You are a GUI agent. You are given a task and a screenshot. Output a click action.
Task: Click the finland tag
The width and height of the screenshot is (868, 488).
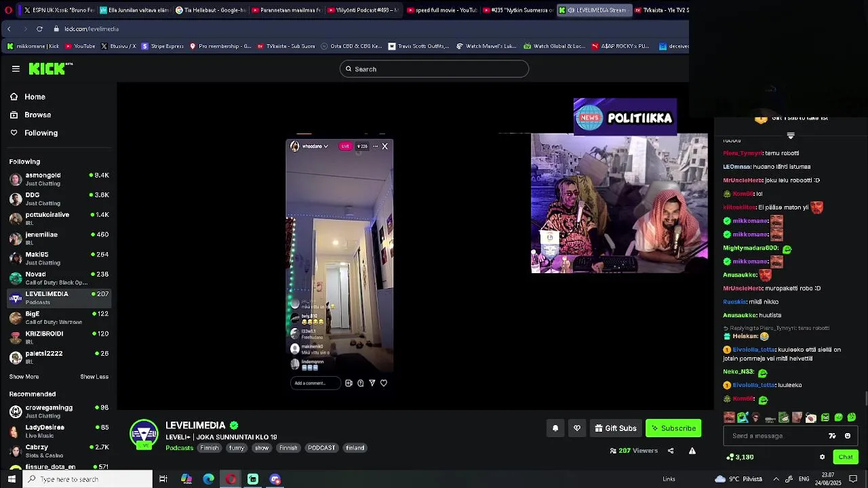355,448
